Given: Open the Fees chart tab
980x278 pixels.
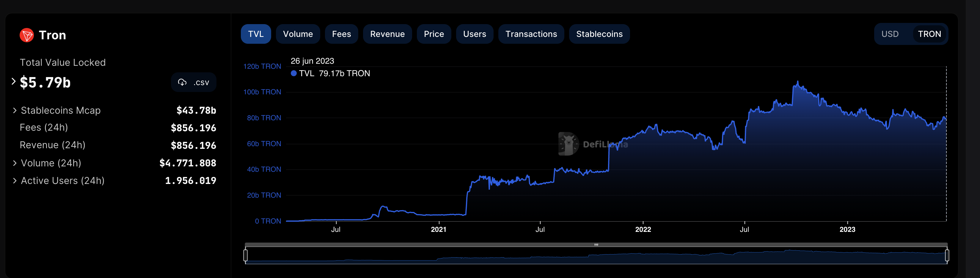Looking at the screenshot, I should click(x=341, y=34).
